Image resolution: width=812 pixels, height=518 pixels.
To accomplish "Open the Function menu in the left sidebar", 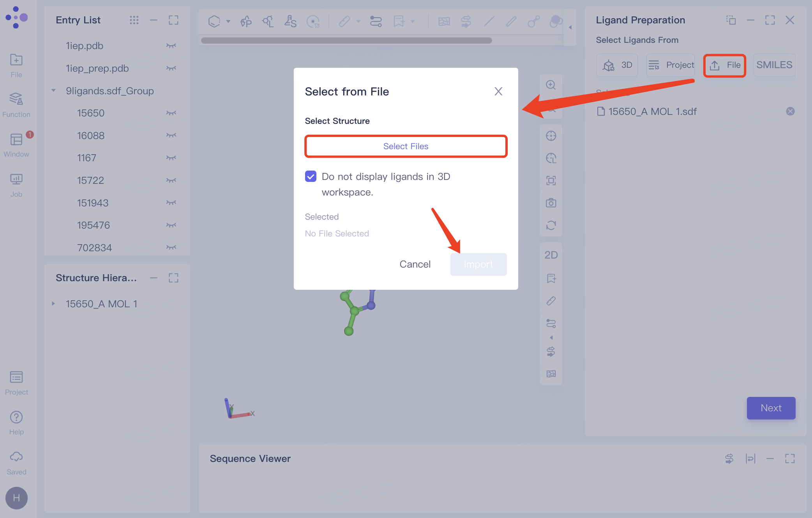I will pyautogui.click(x=16, y=104).
